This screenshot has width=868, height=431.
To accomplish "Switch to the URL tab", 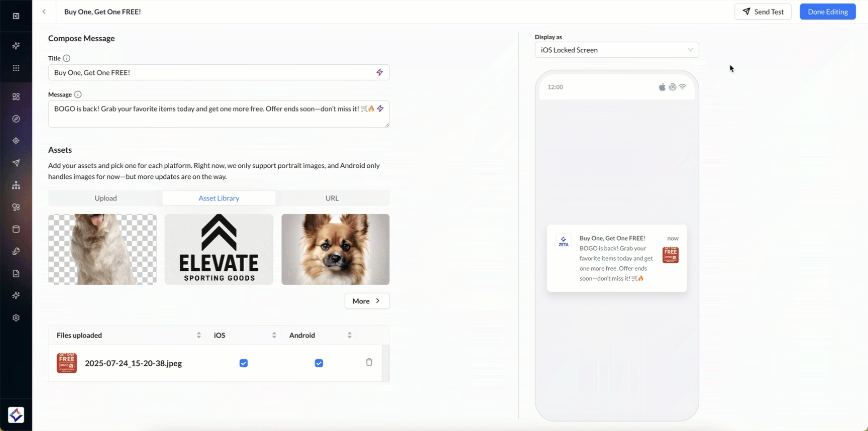I will pyautogui.click(x=332, y=198).
